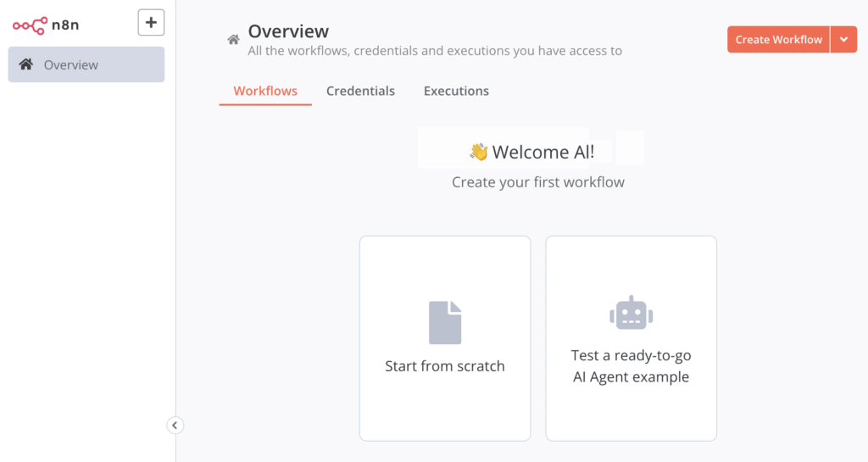Open the ready-to-go AI Agent example card
Viewport: 868px width, 462px height.
coord(631,338)
